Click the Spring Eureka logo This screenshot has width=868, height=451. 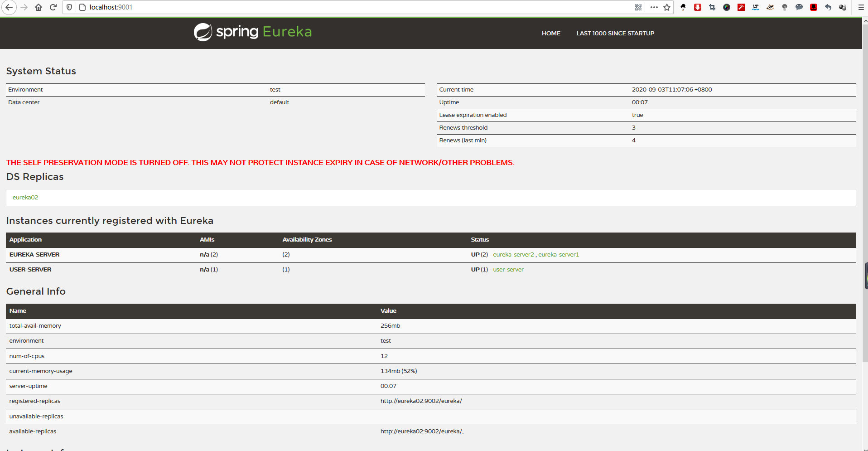(x=252, y=32)
